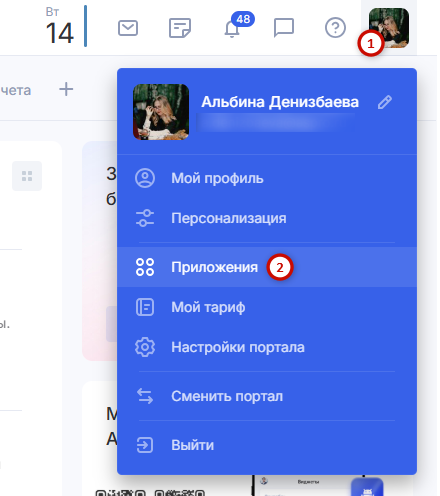
Task: Click profile photo in dropdown menu
Action: [x=161, y=112]
